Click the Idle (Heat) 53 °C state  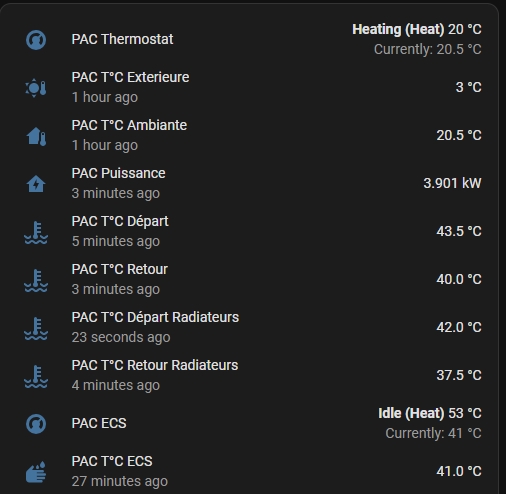coord(430,413)
